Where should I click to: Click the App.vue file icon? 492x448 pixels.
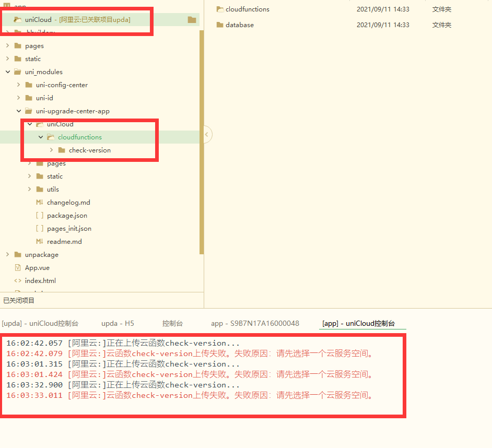point(18,268)
